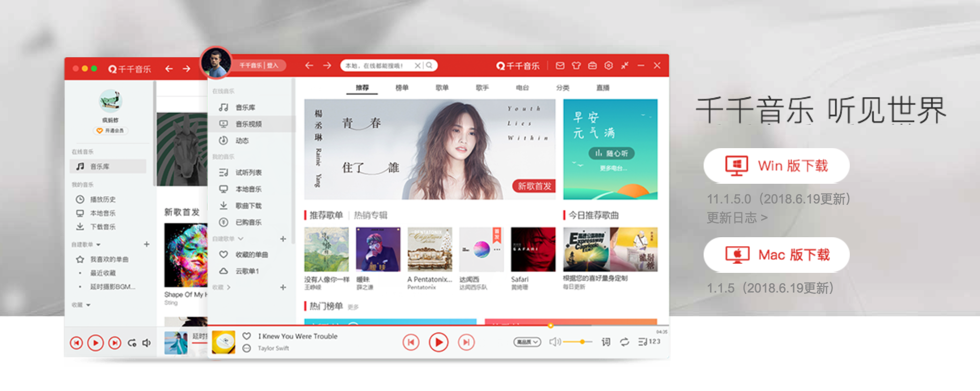Mute with the speaker icon in the Mac client player

pos(147,343)
